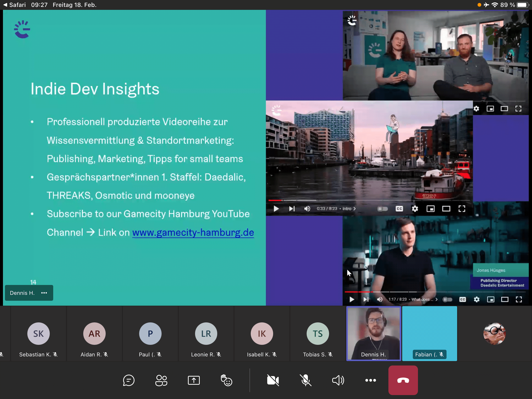This screenshot has width=532, height=399.
Task: Toggle captions in Intro video
Action: point(399,209)
